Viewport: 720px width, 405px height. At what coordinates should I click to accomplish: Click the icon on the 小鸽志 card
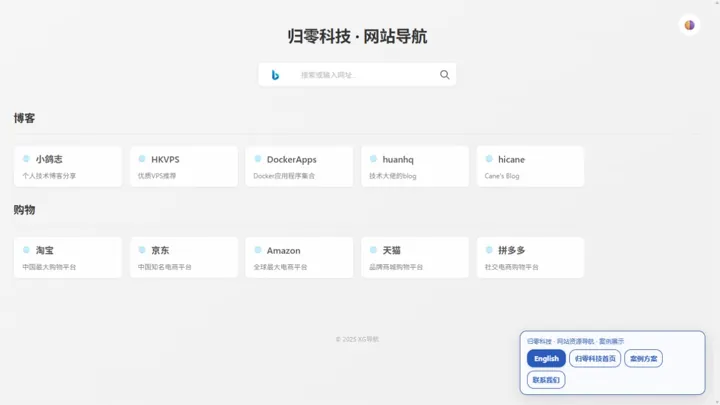(x=26, y=159)
